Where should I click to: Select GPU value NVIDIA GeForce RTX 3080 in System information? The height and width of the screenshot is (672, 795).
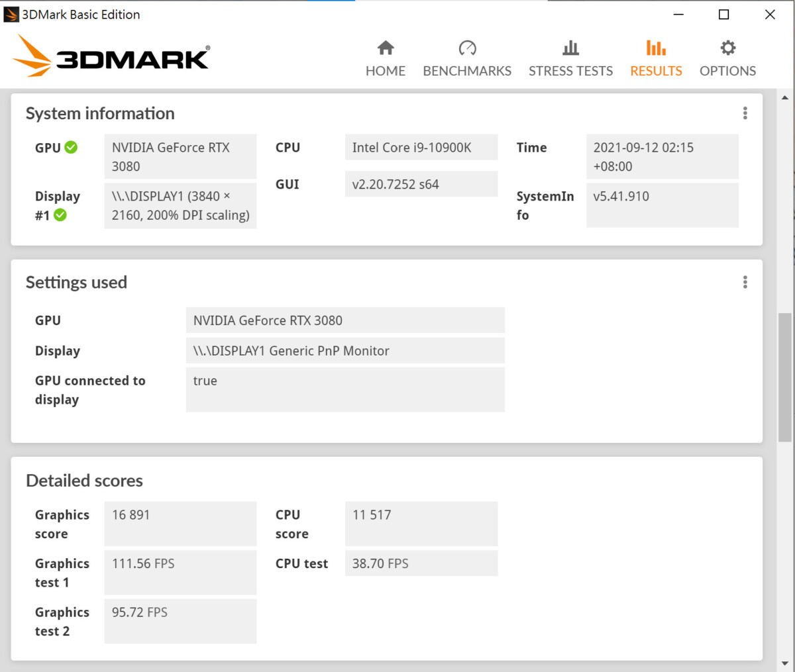pyautogui.click(x=180, y=157)
